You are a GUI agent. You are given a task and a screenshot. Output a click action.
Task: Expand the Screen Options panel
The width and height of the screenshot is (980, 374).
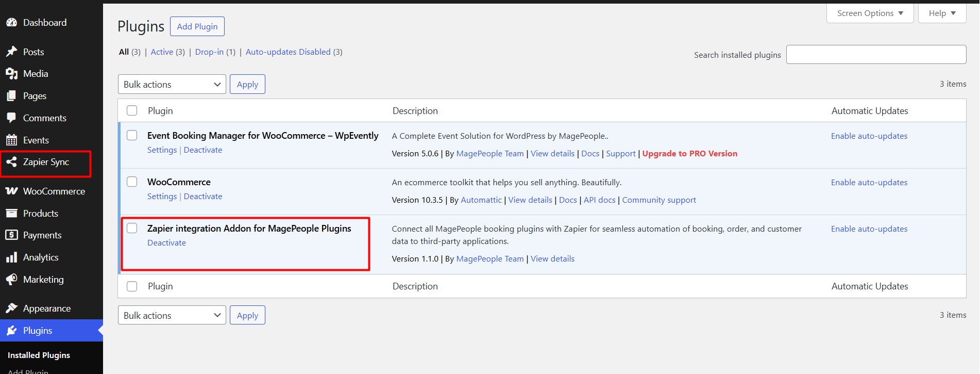[x=870, y=13]
